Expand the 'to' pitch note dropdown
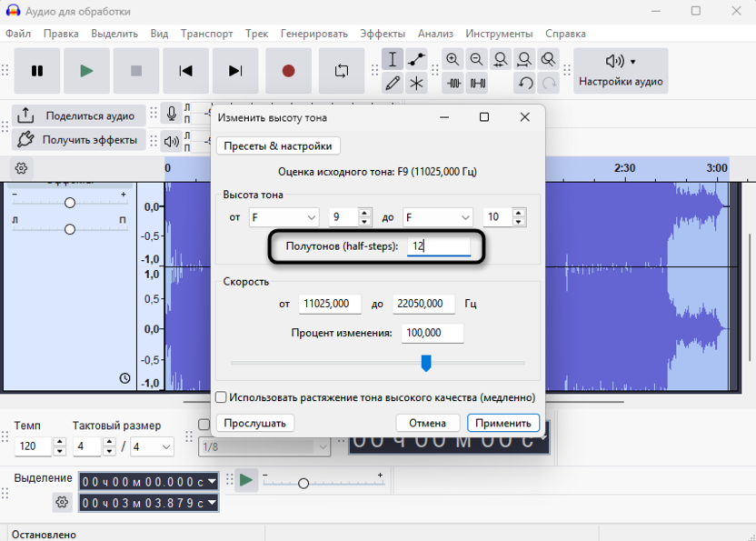Viewport: 756px width, 541px height. (438, 217)
